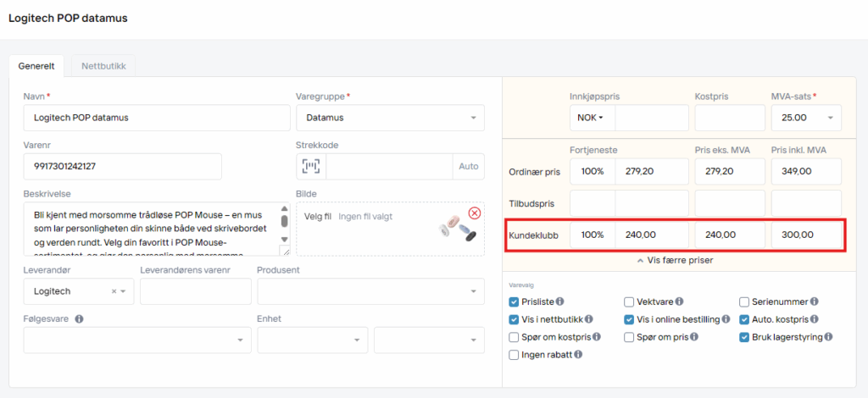This screenshot has height=398, width=868.
Task: Select the Generelt tab
Action: click(x=36, y=65)
